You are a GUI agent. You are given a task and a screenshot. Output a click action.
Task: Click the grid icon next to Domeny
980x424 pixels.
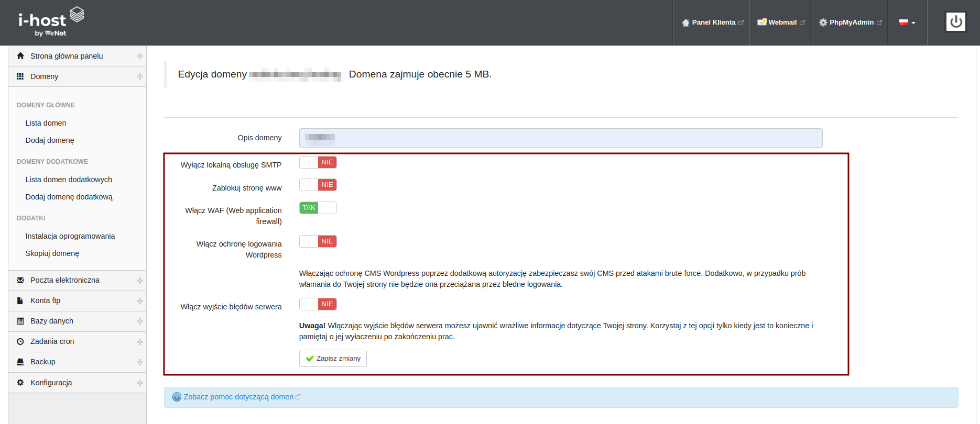tap(20, 76)
